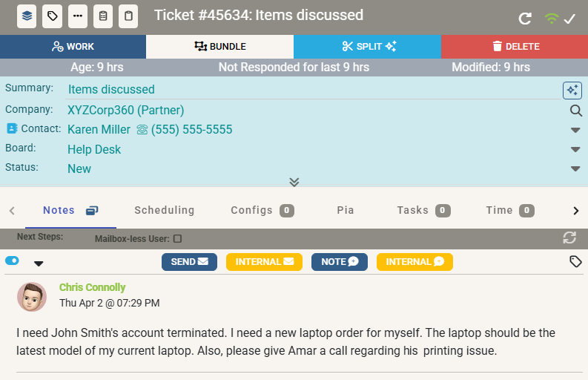Switch to the Tasks tab
Screen dimensions: 588x380
click(x=423, y=210)
